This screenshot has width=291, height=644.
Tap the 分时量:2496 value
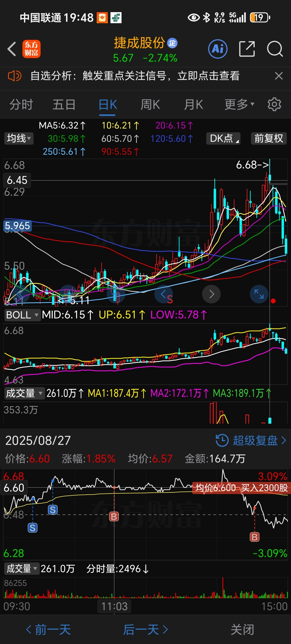pos(117,569)
